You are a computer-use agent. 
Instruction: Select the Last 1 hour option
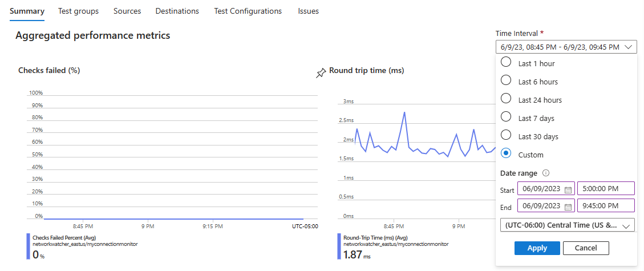coord(506,63)
